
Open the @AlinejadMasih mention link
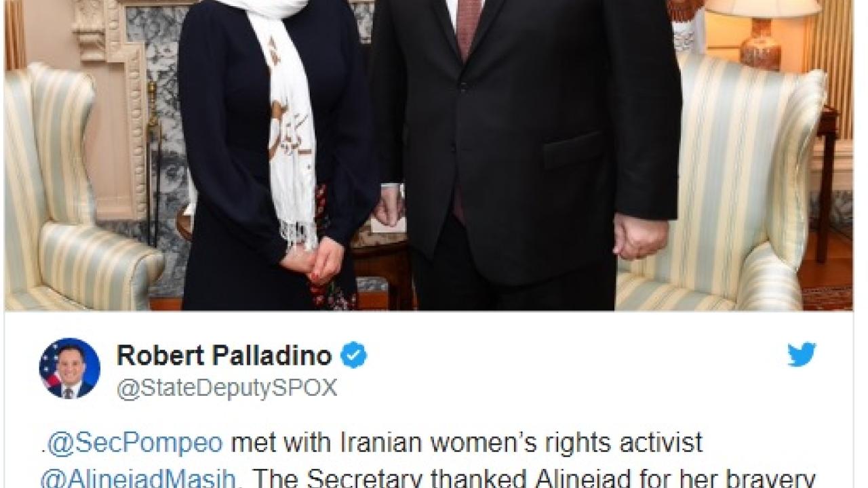pyautogui.click(x=138, y=478)
